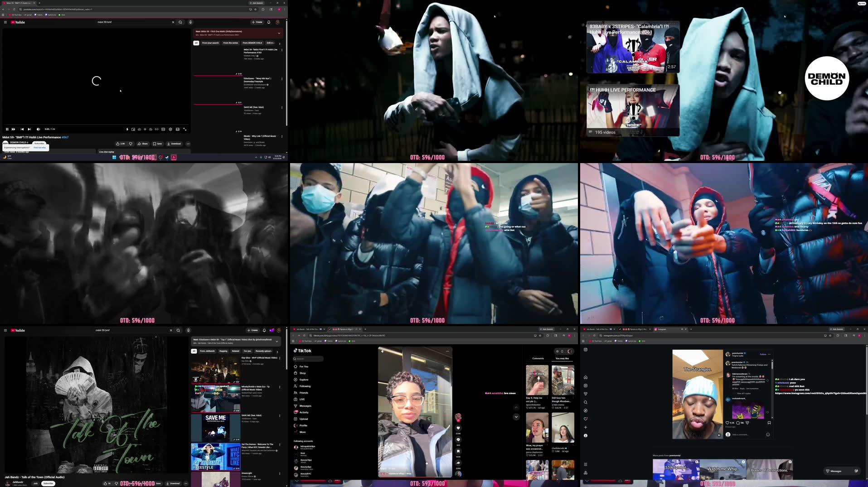Viewport: 868px width, 487px height.
Task: Open YouTube player settings gear
Action: click(x=170, y=129)
